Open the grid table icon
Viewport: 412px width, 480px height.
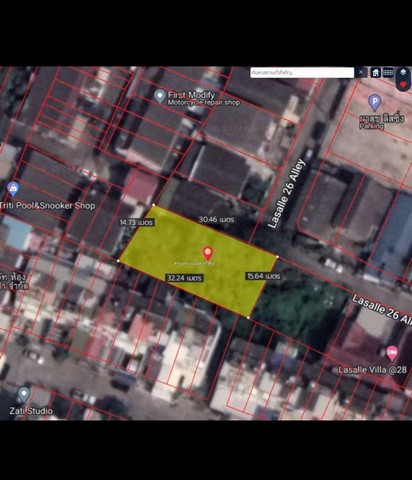(388, 72)
